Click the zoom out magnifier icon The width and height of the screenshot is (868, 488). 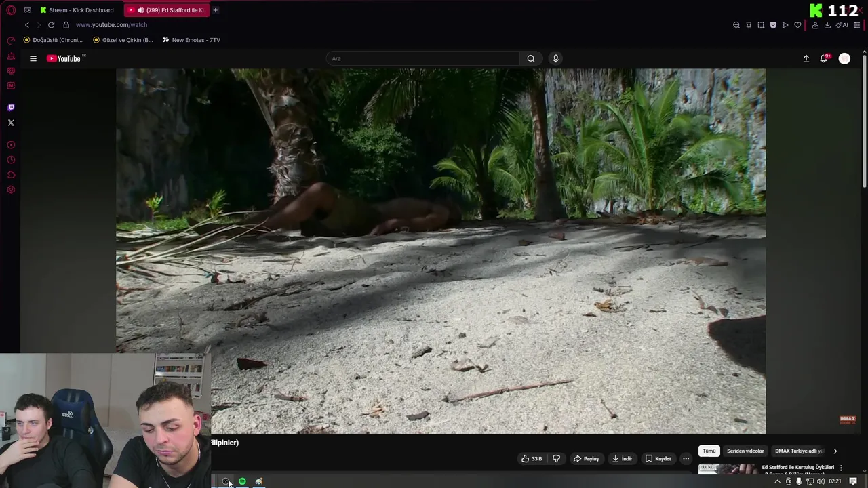tap(736, 25)
